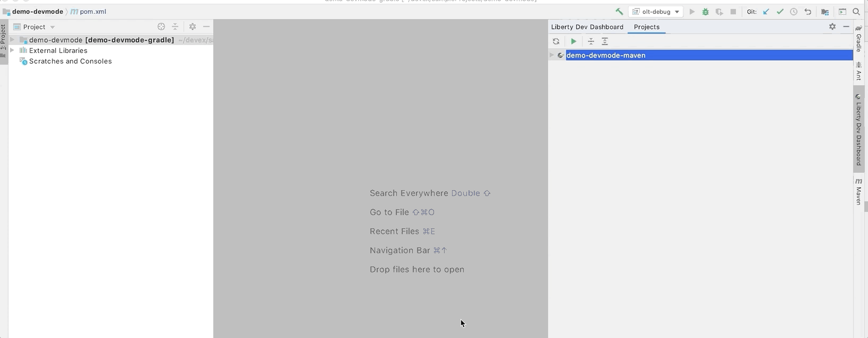Expand the External Libraries node
This screenshot has height=338, width=868.
coord(12,50)
